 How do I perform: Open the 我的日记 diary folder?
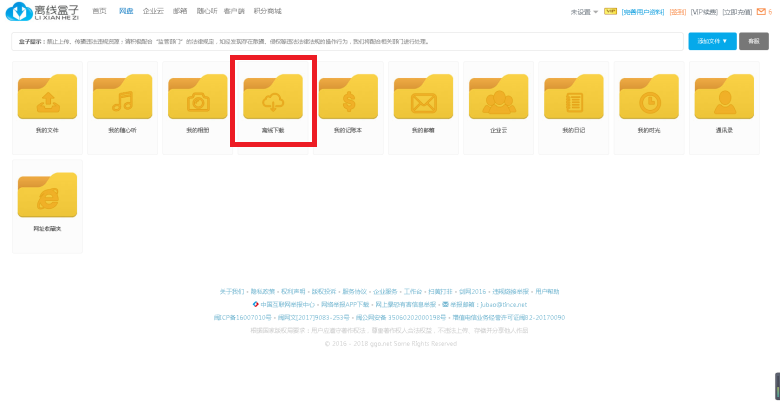[573, 98]
